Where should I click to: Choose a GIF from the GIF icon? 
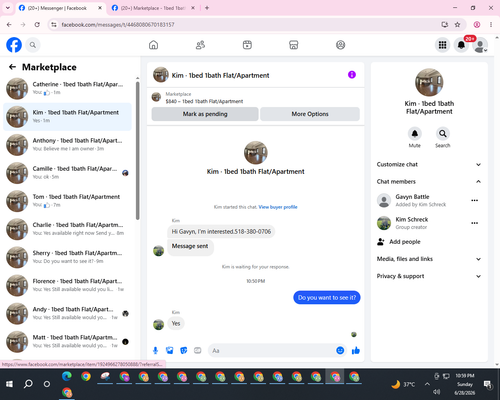[x=198, y=350]
